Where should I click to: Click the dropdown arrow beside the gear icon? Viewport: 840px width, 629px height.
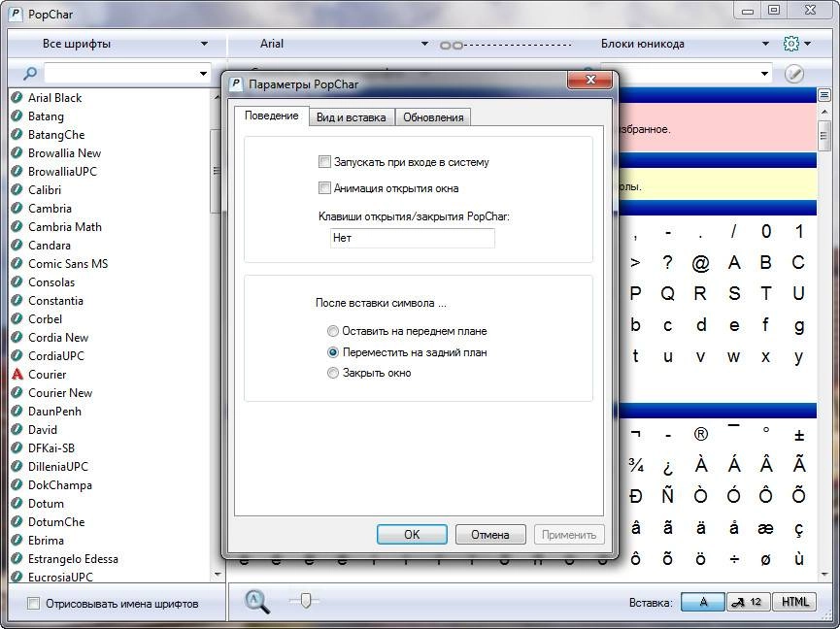coord(807,44)
